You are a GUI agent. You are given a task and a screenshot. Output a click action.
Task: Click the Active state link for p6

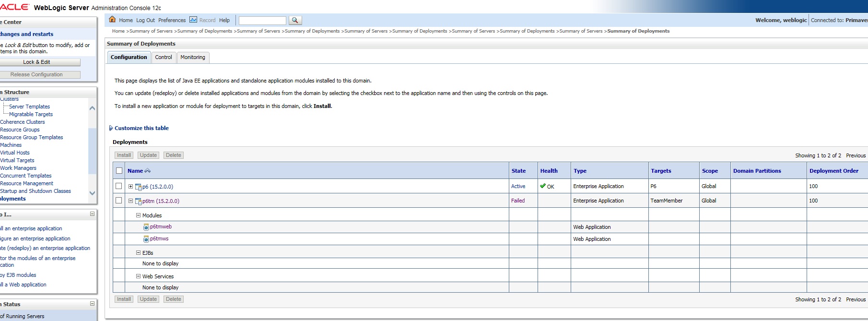[518, 186]
